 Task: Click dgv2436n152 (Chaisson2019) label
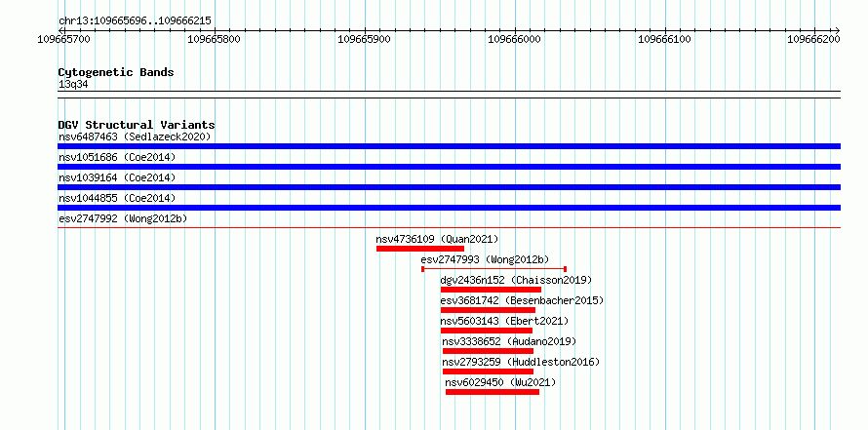coord(516,280)
